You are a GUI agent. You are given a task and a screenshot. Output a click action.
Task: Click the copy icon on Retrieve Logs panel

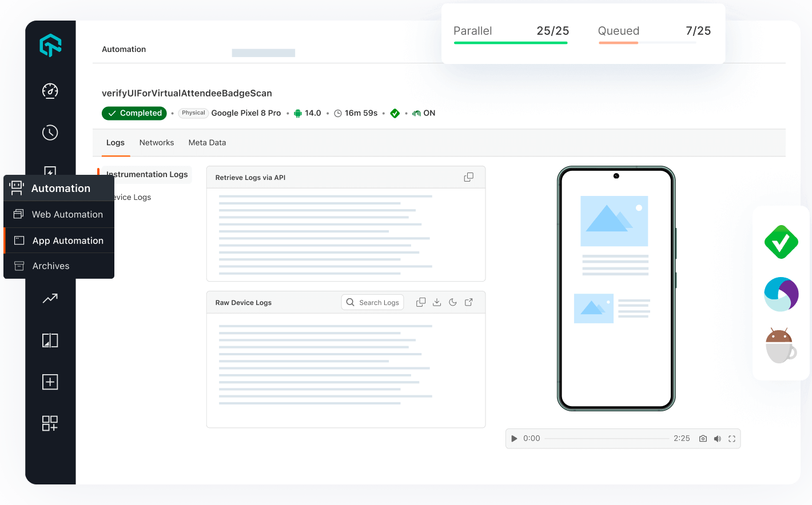pos(468,177)
